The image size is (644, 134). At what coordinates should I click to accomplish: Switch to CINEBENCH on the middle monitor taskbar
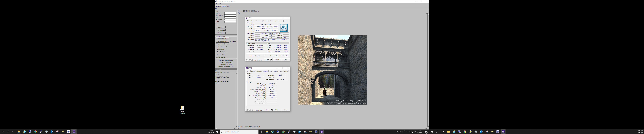(316, 132)
